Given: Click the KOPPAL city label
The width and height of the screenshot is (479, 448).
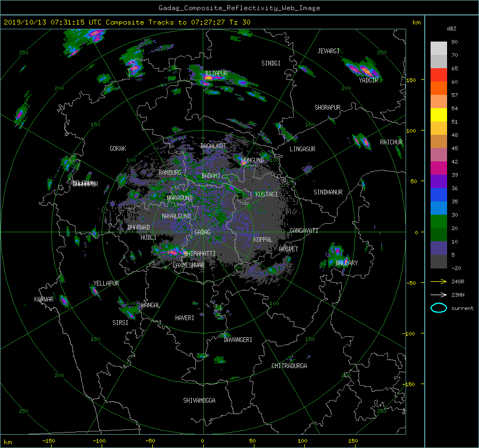Looking at the screenshot, I should click(x=263, y=240).
